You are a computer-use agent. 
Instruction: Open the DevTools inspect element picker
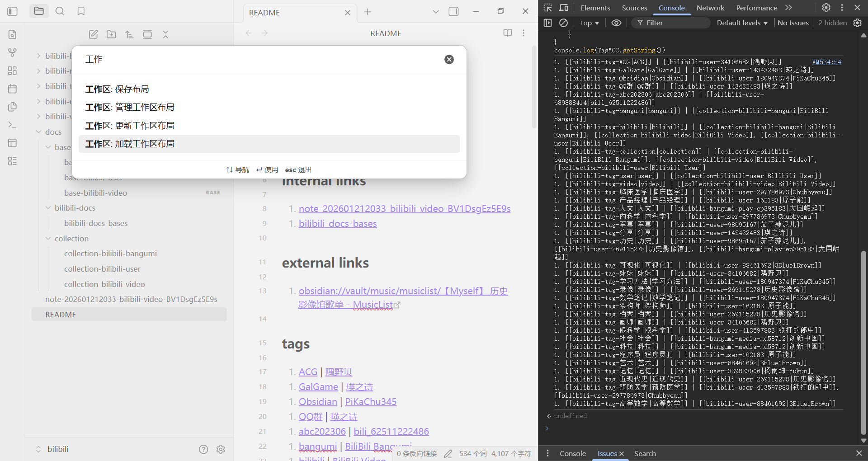548,8
